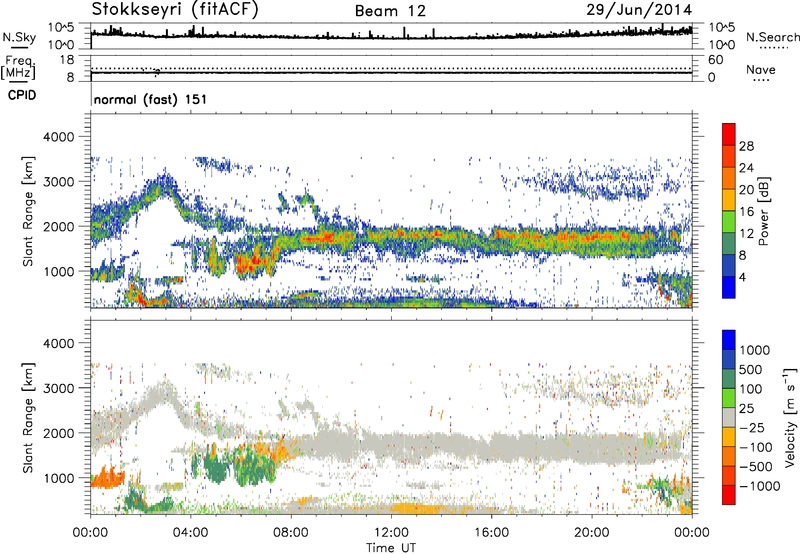Click the 'Stokkseyri (fitACF)' title text
This screenshot has width=800, height=554.
point(175,9)
